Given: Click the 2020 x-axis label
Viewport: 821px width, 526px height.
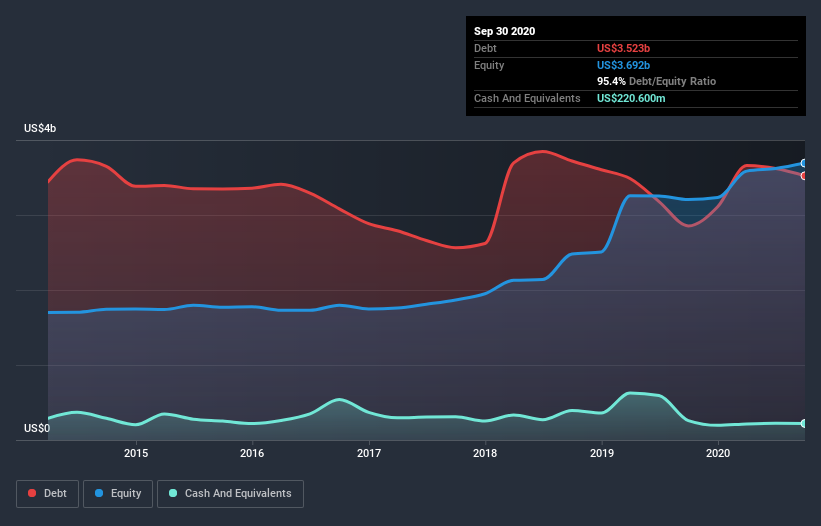Looking at the screenshot, I should 718,453.
